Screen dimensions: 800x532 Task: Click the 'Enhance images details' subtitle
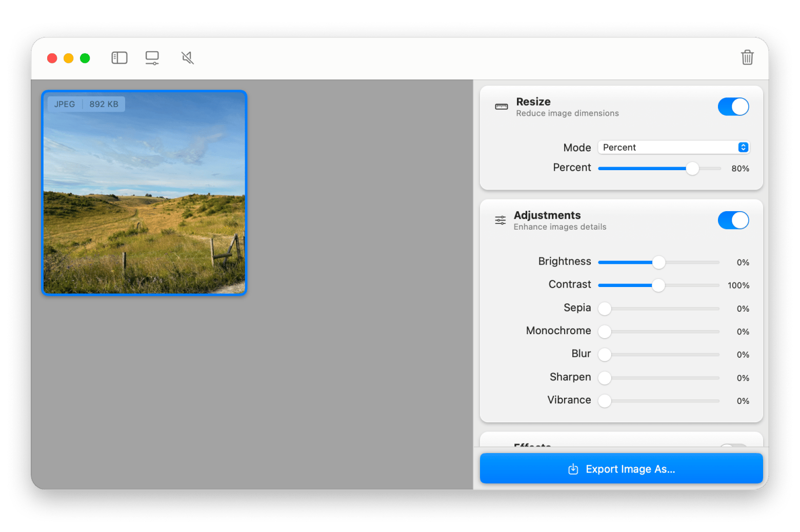560,227
